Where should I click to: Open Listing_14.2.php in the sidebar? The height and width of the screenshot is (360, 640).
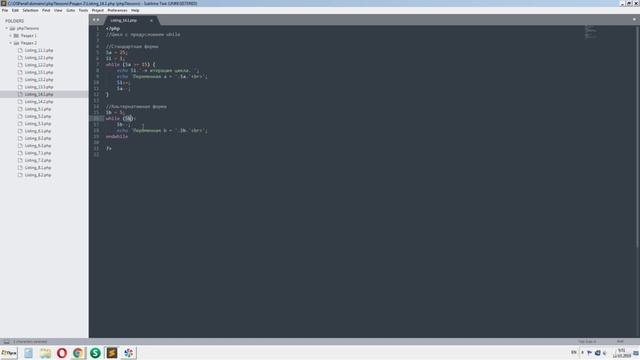[39, 102]
